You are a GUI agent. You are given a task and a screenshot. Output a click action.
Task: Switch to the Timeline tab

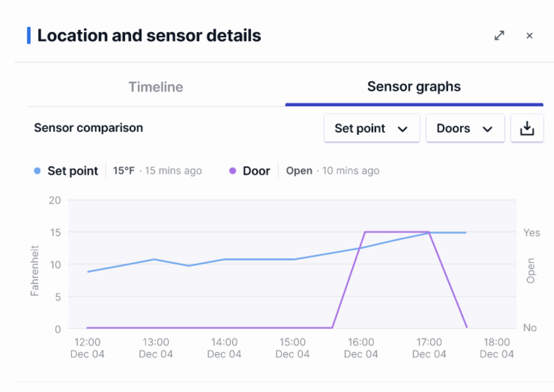tap(156, 87)
